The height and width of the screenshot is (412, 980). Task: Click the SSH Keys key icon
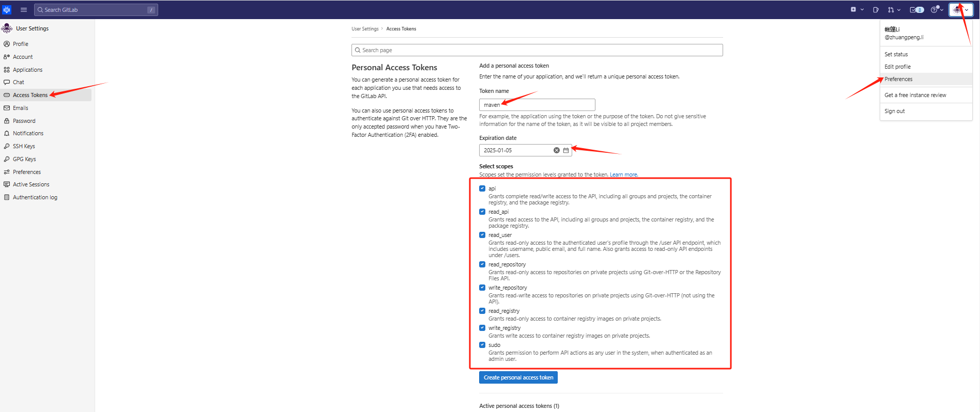click(x=7, y=146)
